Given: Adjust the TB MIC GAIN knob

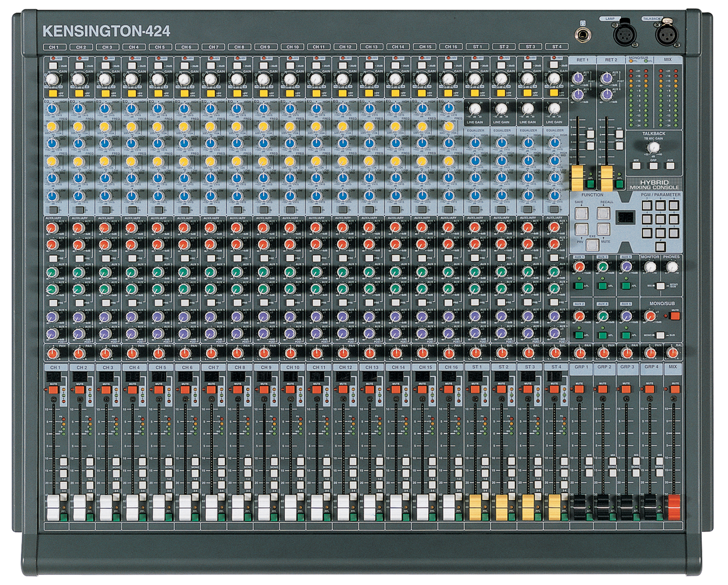Looking at the screenshot, I should [x=653, y=147].
